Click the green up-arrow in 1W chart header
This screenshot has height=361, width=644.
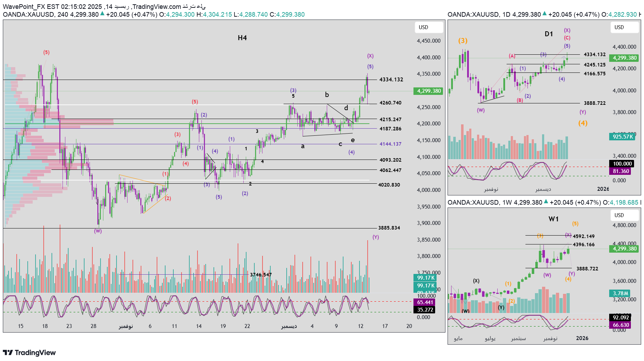[x=546, y=202]
